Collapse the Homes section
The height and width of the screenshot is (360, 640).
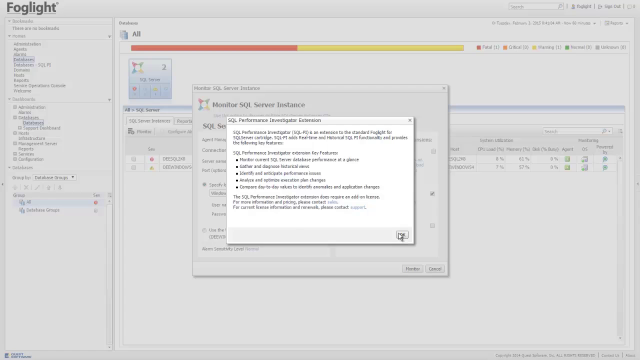point(9,36)
